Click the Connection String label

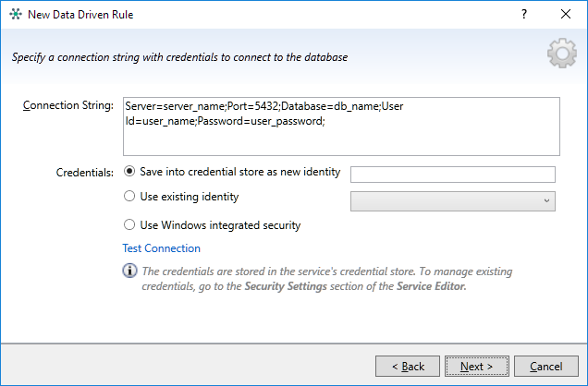[x=67, y=104]
